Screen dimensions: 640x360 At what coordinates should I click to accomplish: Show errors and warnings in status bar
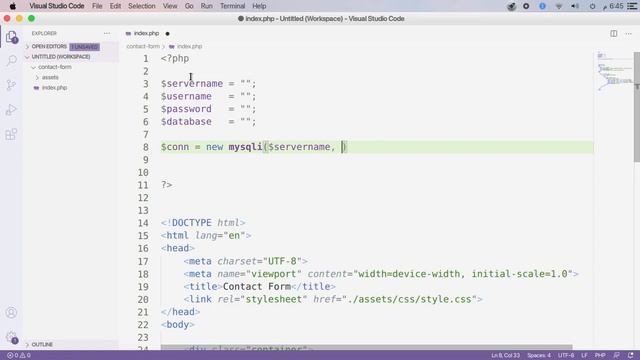(19, 355)
